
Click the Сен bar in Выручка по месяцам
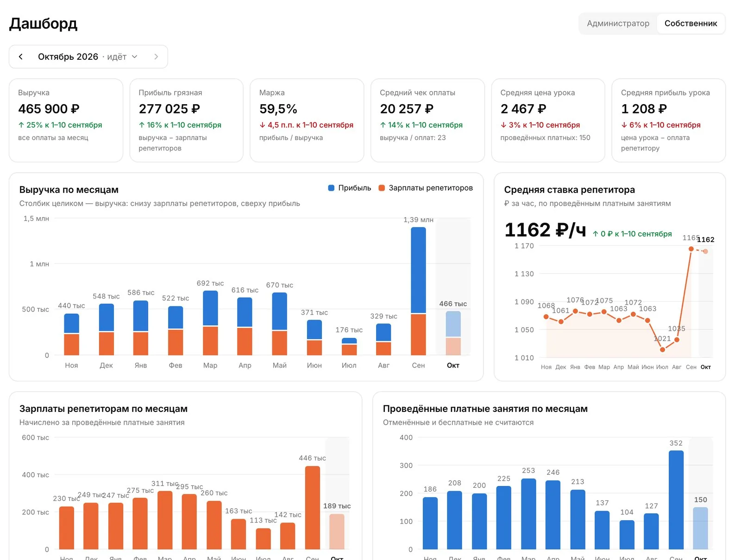[x=418, y=291]
